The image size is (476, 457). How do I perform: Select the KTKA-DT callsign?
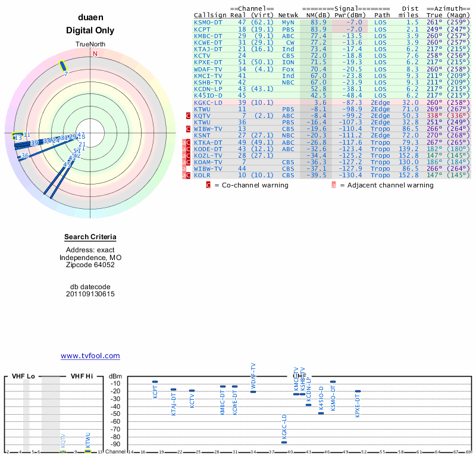[208, 142]
